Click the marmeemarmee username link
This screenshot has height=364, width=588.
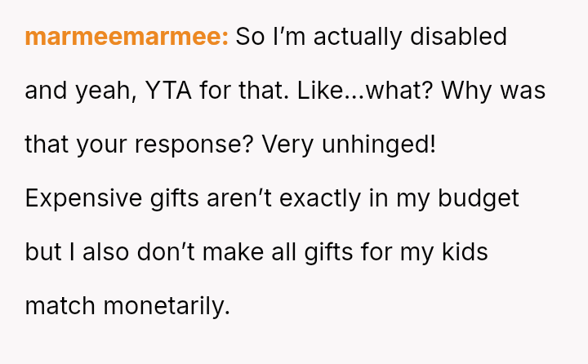coord(127,37)
